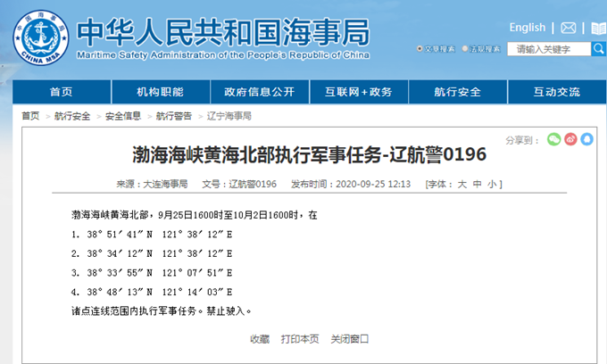Viewport: 607px width, 364px height.
Task: Open the 政府信息公开 menu
Action: point(260,92)
